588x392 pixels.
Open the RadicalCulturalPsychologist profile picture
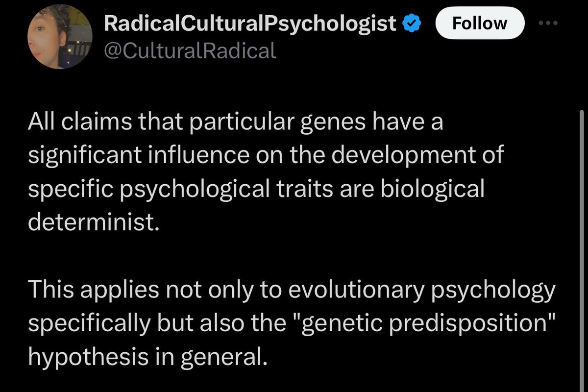[60, 39]
